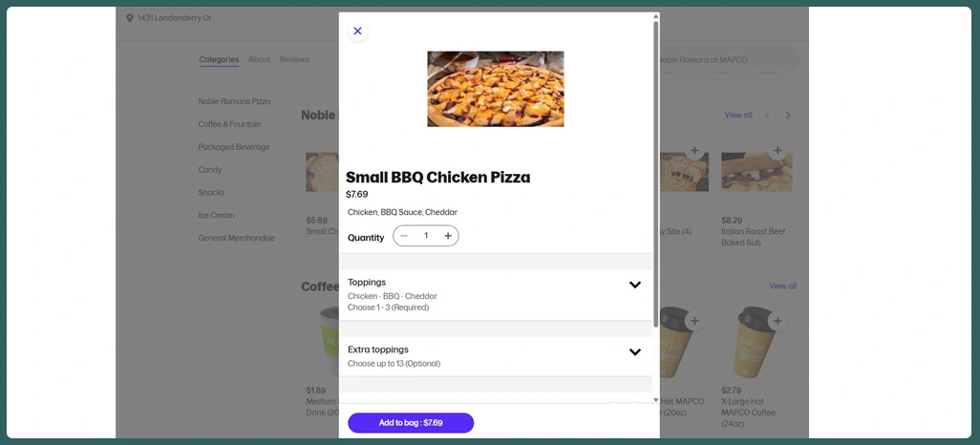Expand the Extra toppings section chevron
The height and width of the screenshot is (445, 980).
tap(635, 351)
